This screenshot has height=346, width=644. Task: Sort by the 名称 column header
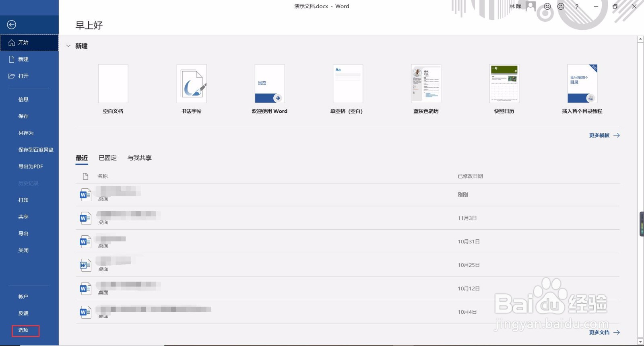[x=103, y=176]
